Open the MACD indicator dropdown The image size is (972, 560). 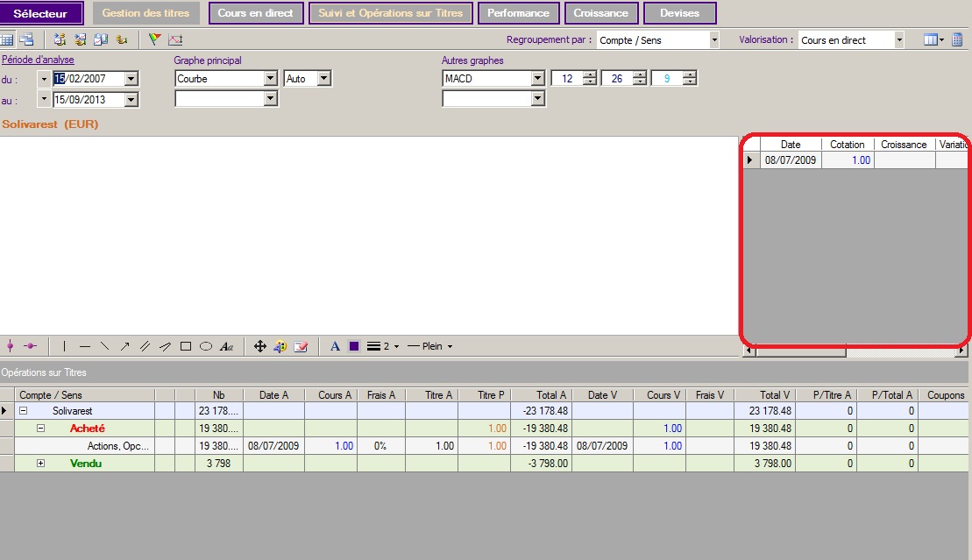click(x=538, y=79)
